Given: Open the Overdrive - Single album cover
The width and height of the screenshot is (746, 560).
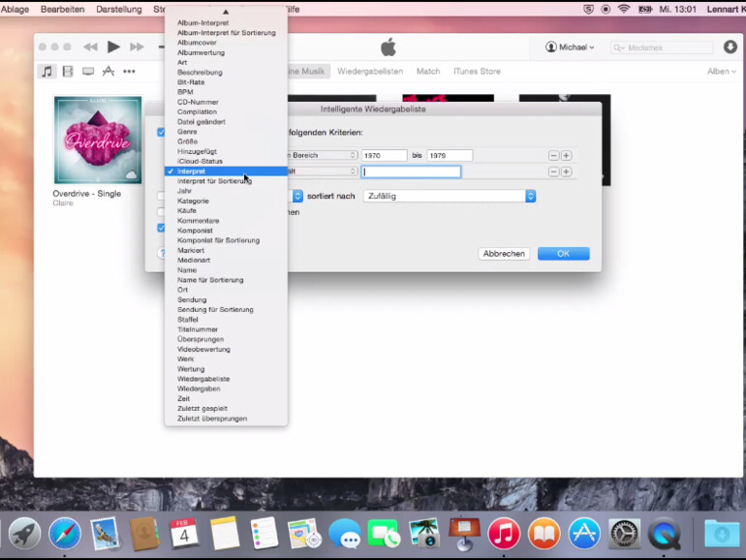Looking at the screenshot, I should 98,140.
